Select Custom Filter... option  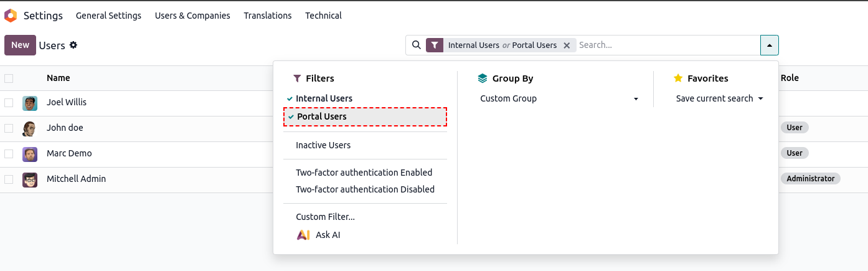(x=325, y=217)
